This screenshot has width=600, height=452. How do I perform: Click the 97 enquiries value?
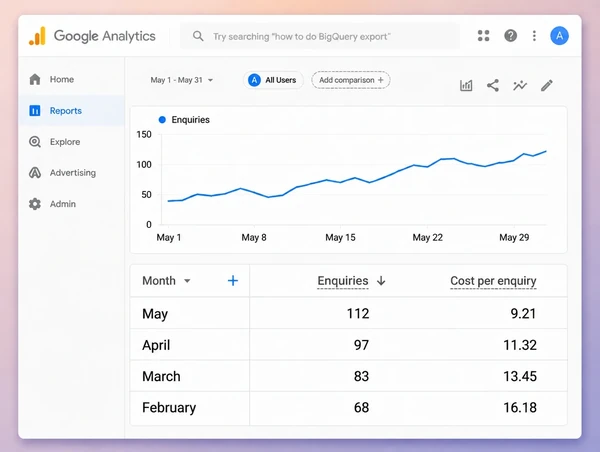pyautogui.click(x=361, y=345)
